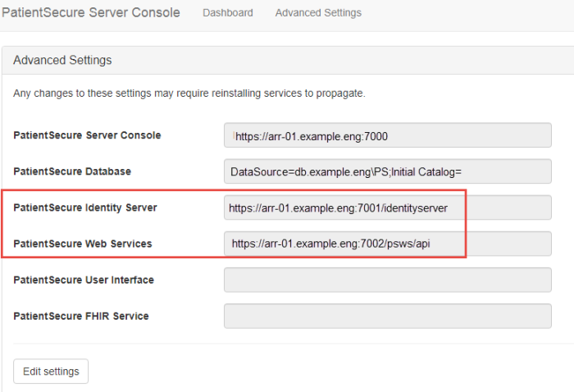Click the horizontal divider above Edit settings
574x392 pixels.
pos(287,344)
